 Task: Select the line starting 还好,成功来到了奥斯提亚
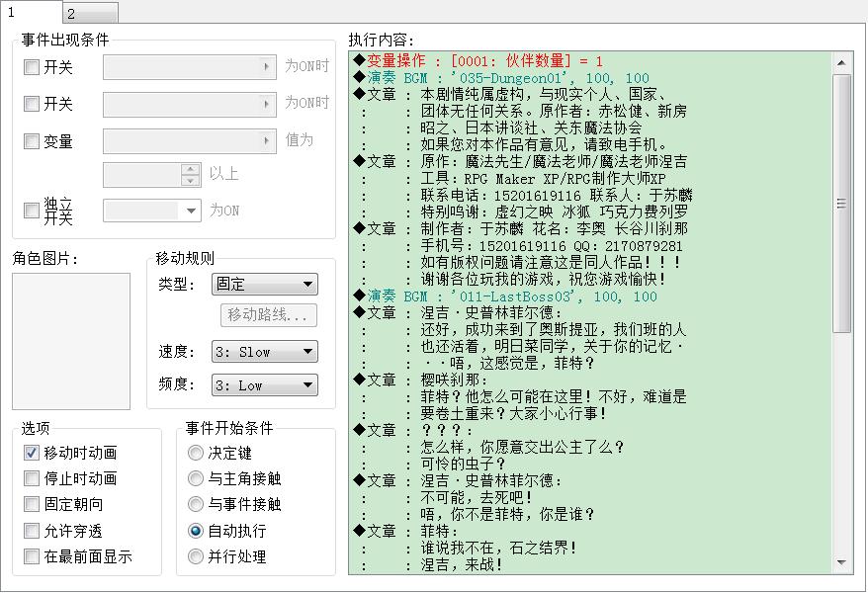point(590,329)
